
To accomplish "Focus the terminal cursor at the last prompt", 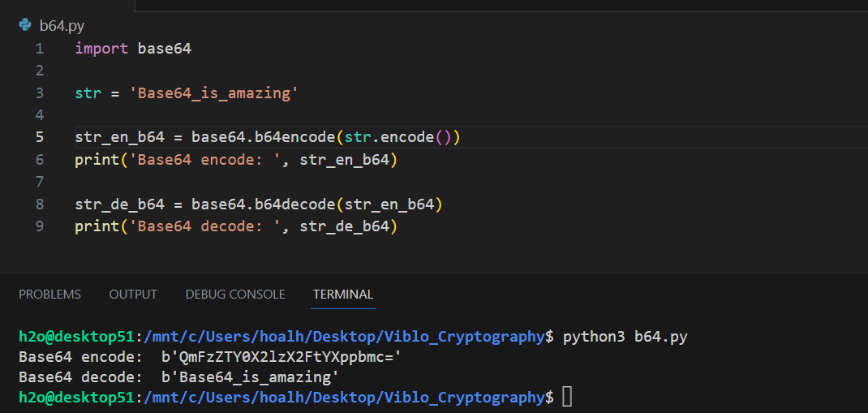I will (x=567, y=398).
